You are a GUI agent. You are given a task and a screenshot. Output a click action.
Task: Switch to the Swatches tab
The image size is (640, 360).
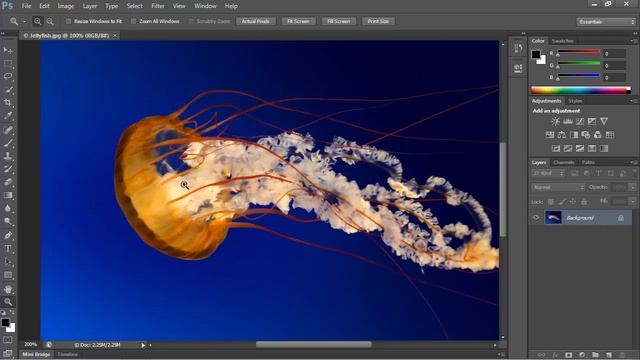pyautogui.click(x=562, y=41)
